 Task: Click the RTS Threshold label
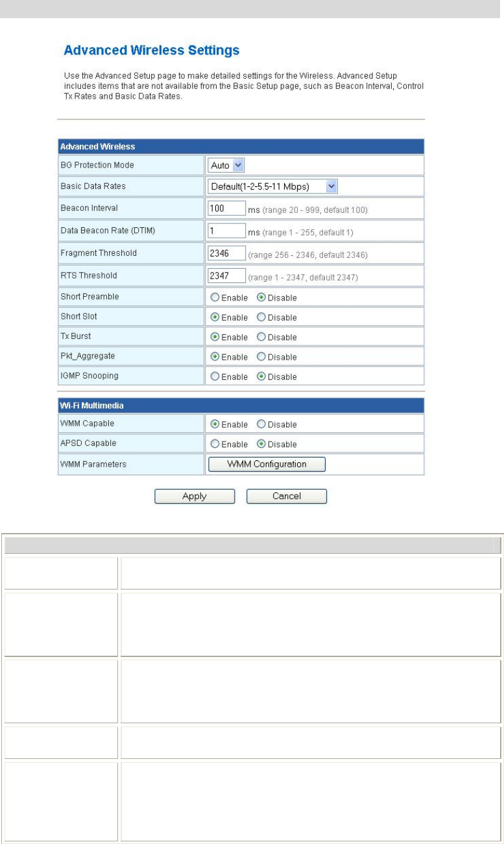coord(88,275)
